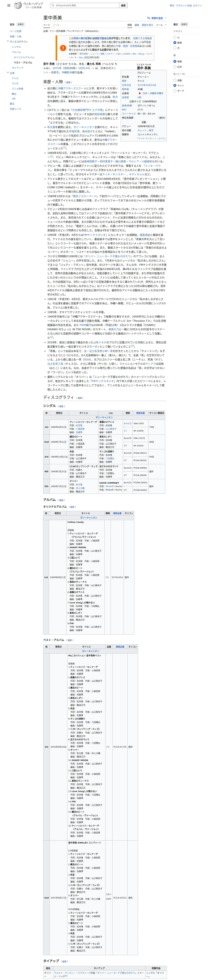This screenshot has width=210, height=980.
Task: Open the 1975年10月14日 birthdate link in infobox
Action: pos(147,85)
